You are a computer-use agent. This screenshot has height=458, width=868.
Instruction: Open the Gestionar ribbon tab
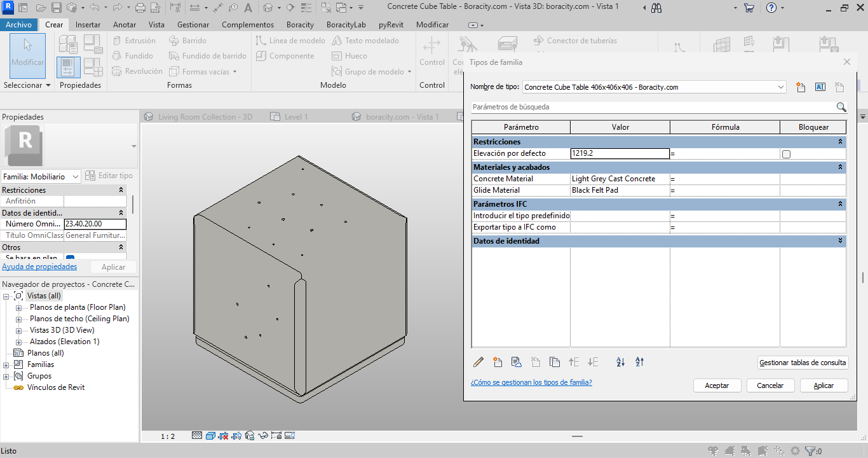click(193, 25)
